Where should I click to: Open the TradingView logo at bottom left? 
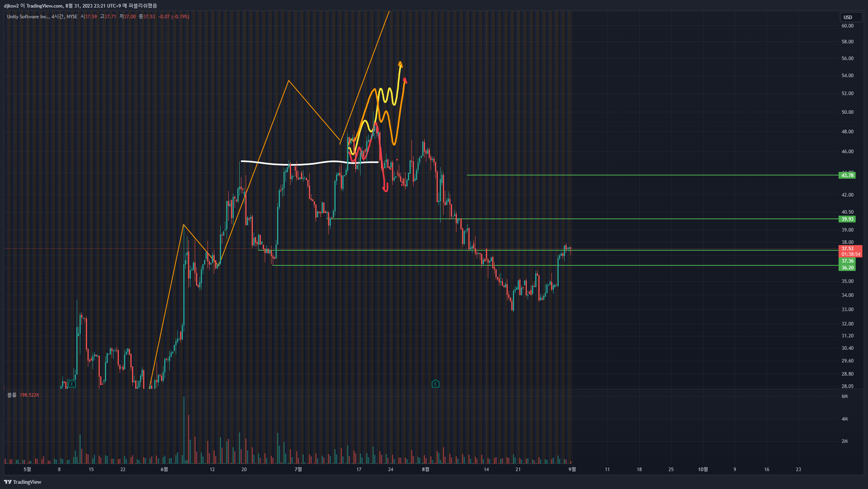23,482
